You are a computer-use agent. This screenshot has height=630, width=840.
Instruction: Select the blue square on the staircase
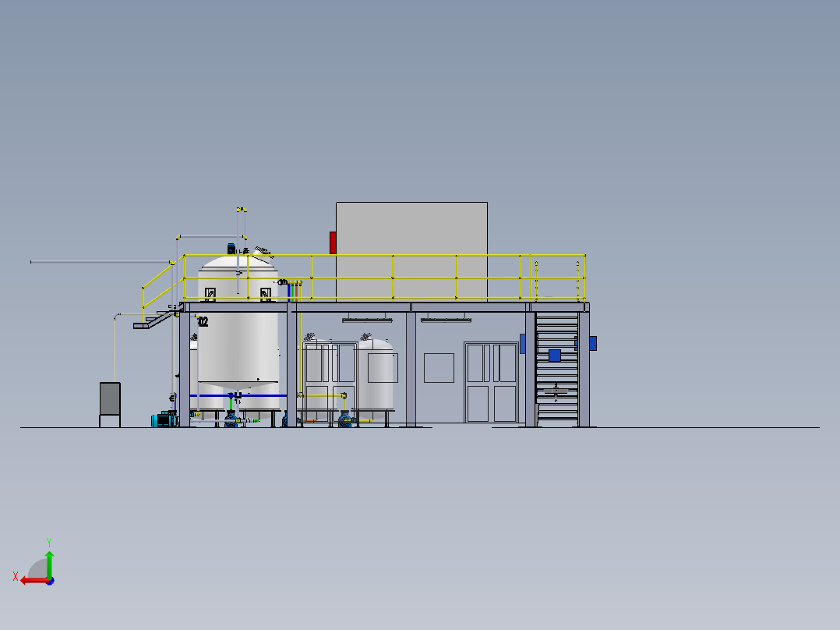coord(555,356)
